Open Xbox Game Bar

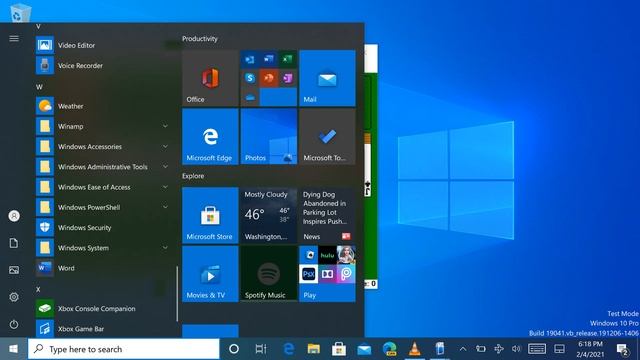[x=102, y=329]
